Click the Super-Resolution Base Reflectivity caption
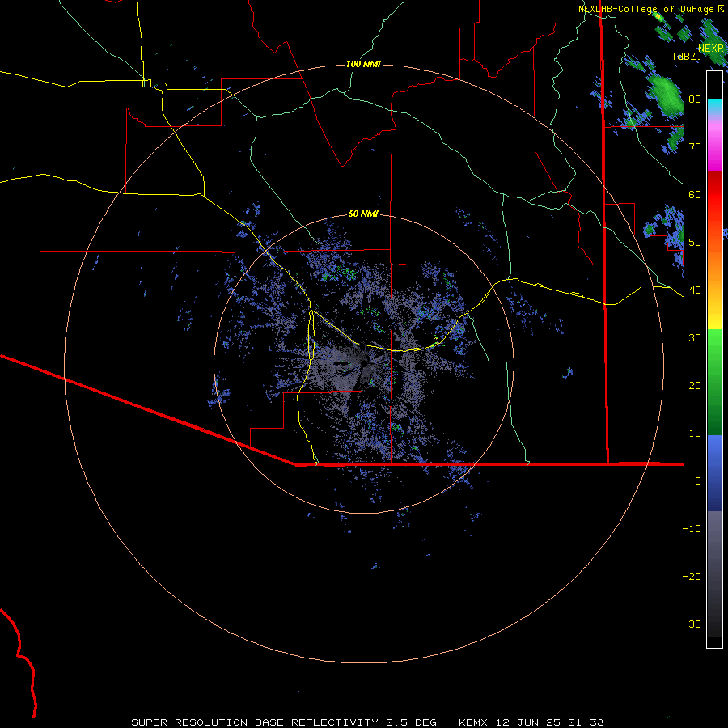This screenshot has width=728, height=728. click(x=367, y=722)
